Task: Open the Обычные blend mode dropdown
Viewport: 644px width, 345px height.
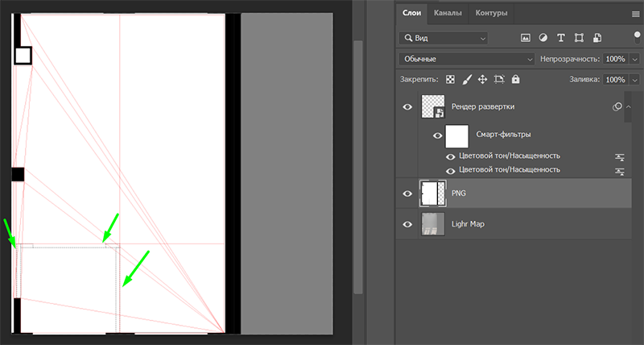Action: [x=467, y=59]
